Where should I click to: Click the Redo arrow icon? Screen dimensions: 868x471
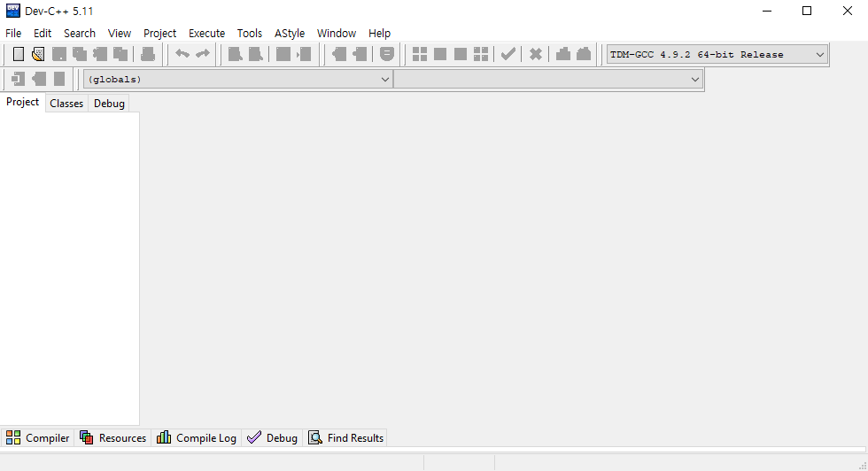pos(203,54)
